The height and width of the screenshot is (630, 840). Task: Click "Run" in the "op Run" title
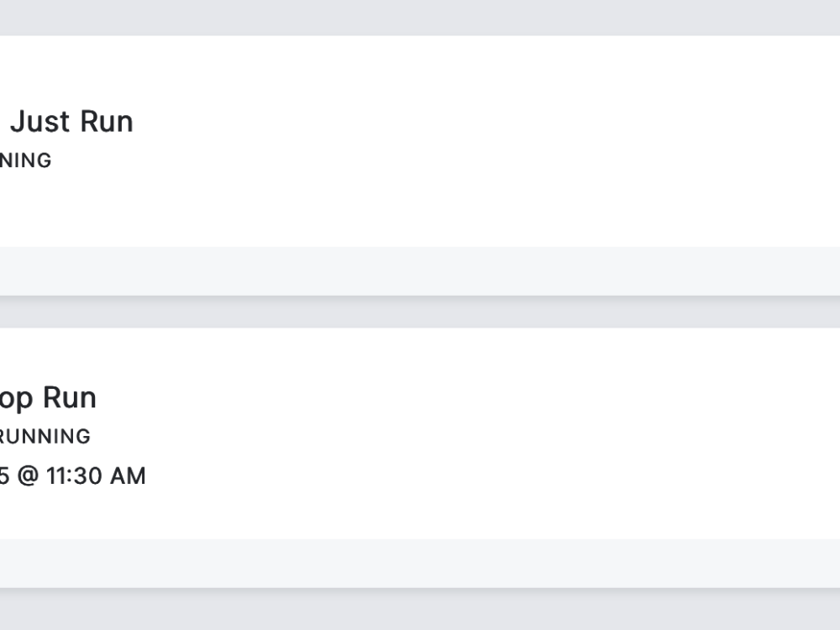tap(70, 397)
